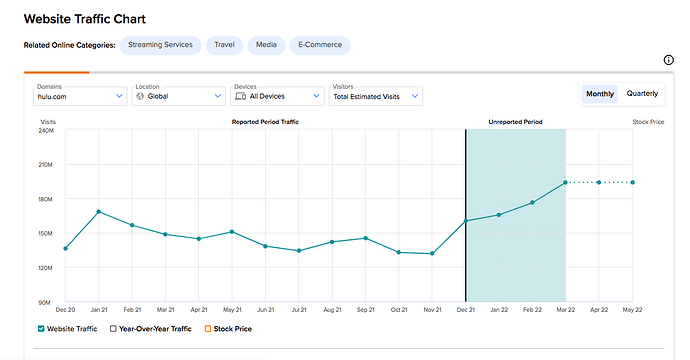This screenshot has height=360, width=690.
Task: Open the E-Commerce category chip
Action: tap(320, 45)
